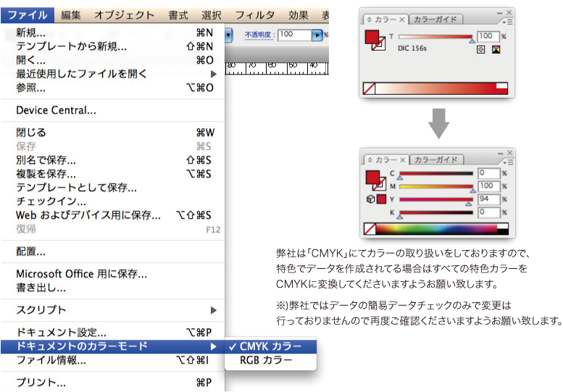Click the M magenta slider in Color panel
The image size is (563, 392).
click(x=435, y=186)
